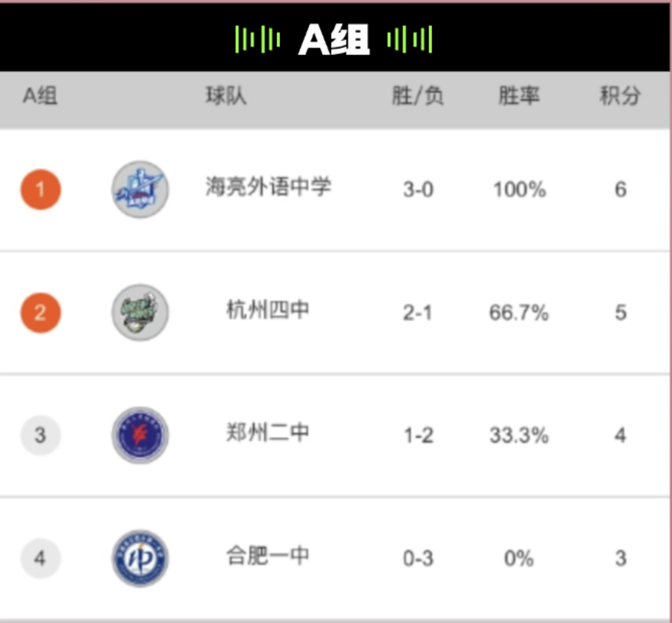Open the 合肥一中 team name
The height and width of the screenshot is (623, 672).
click(268, 556)
